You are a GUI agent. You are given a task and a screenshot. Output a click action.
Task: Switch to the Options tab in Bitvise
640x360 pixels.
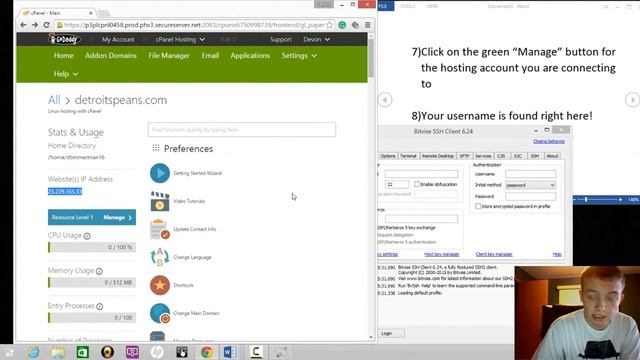[x=387, y=156]
